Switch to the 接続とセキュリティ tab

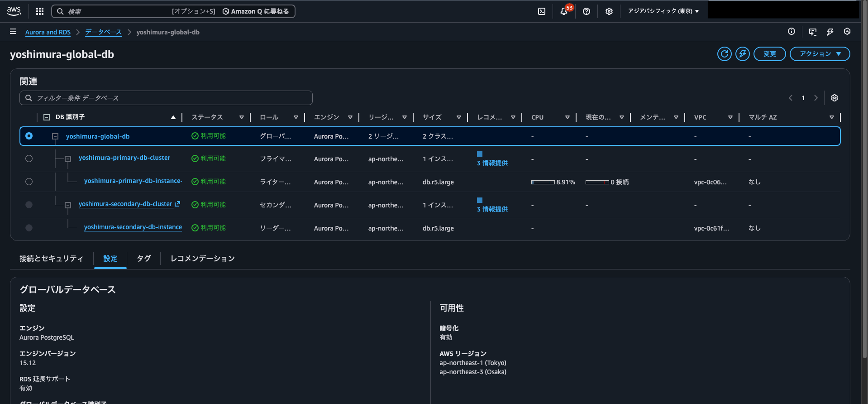(51, 259)
